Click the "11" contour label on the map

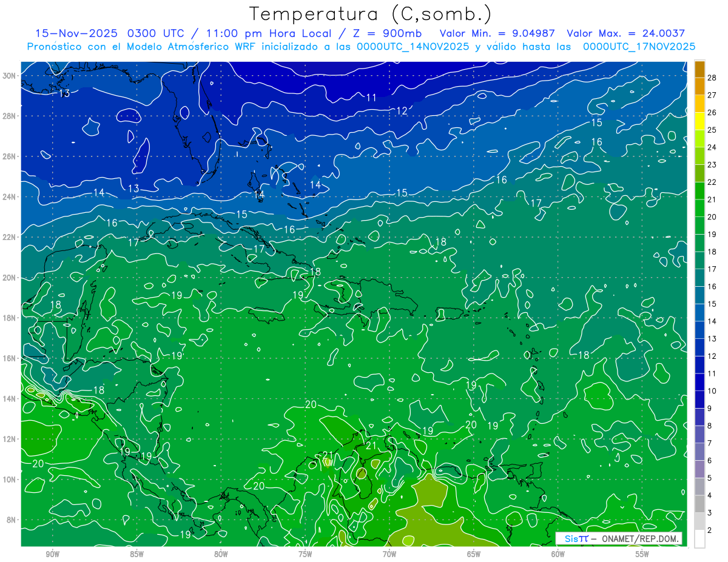pos(371,98)
